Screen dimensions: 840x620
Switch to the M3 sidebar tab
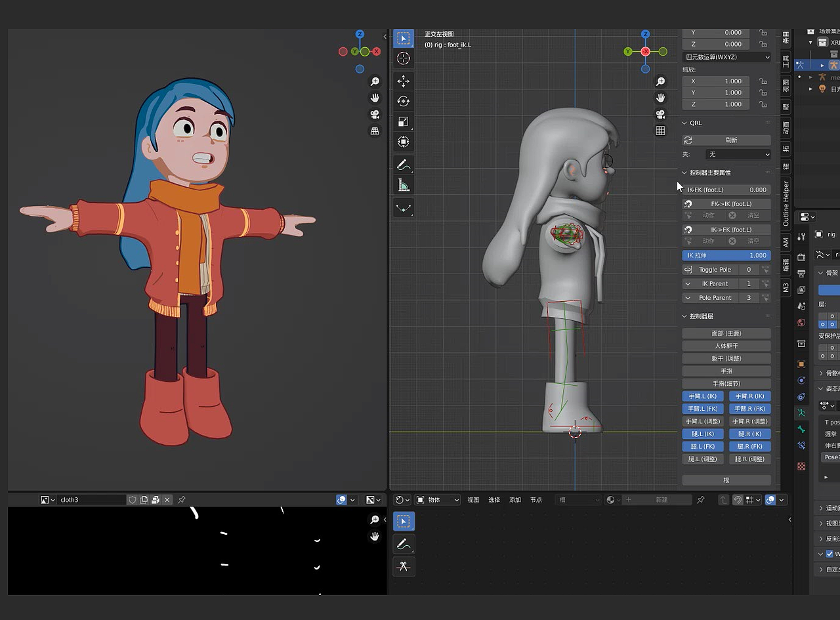click(x=786, y=287)
